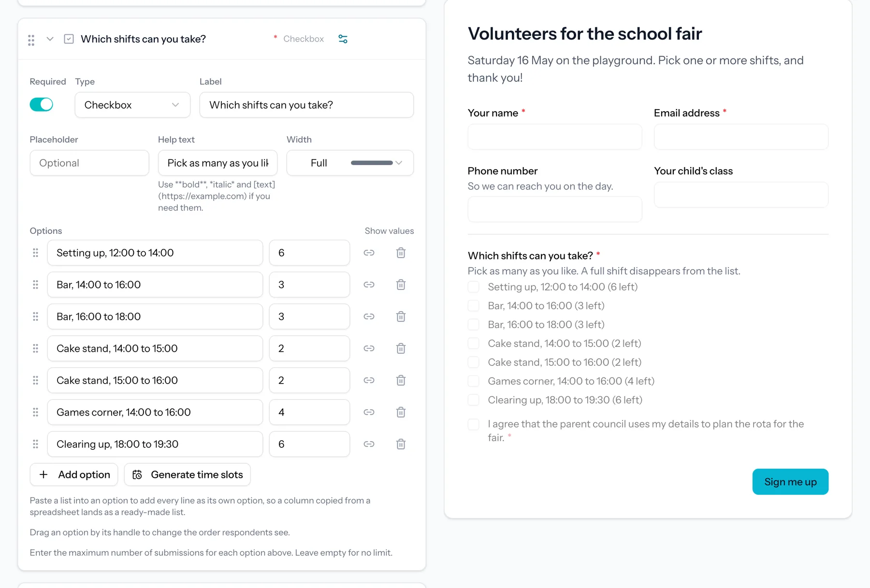Screen dimensions: 870x588
Task: Tick 'Cake stand, 15:00 to 16:00 (2 left)' checkbox
Action: [474, 362]
